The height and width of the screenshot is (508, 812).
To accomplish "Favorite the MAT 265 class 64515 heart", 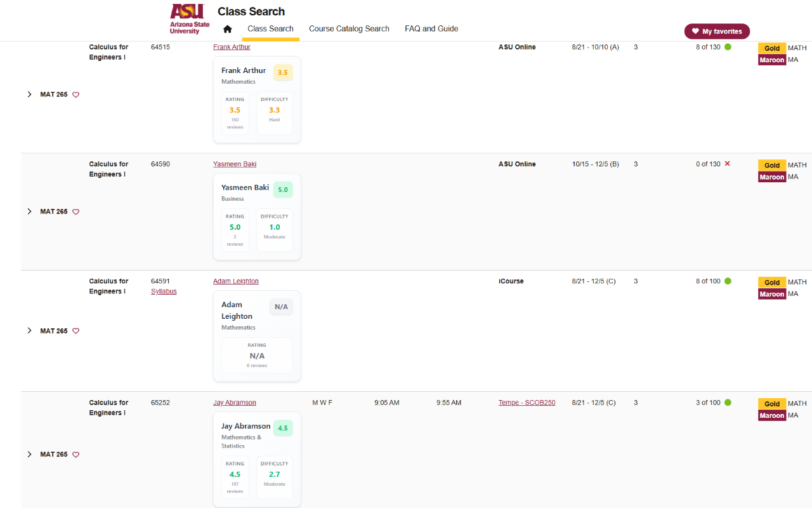I will (x=76, y=95).
